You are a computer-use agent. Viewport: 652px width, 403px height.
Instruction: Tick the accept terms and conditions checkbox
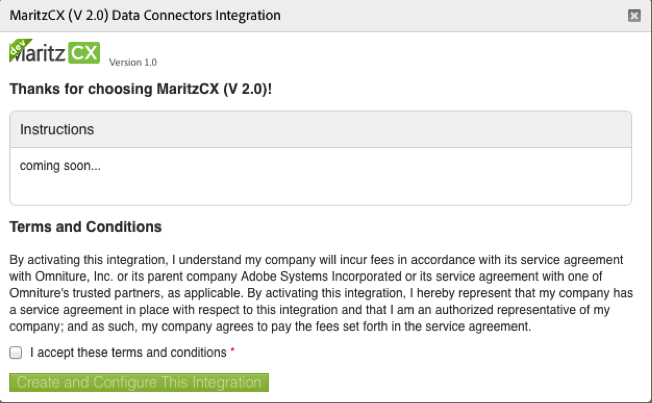point(16,353)
